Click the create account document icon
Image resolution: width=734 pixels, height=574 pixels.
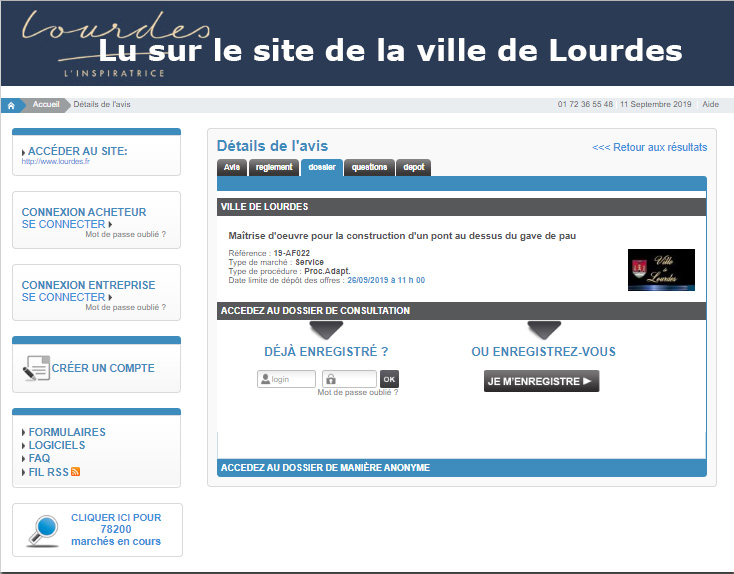pyautogui.click(x=36, y=368)
